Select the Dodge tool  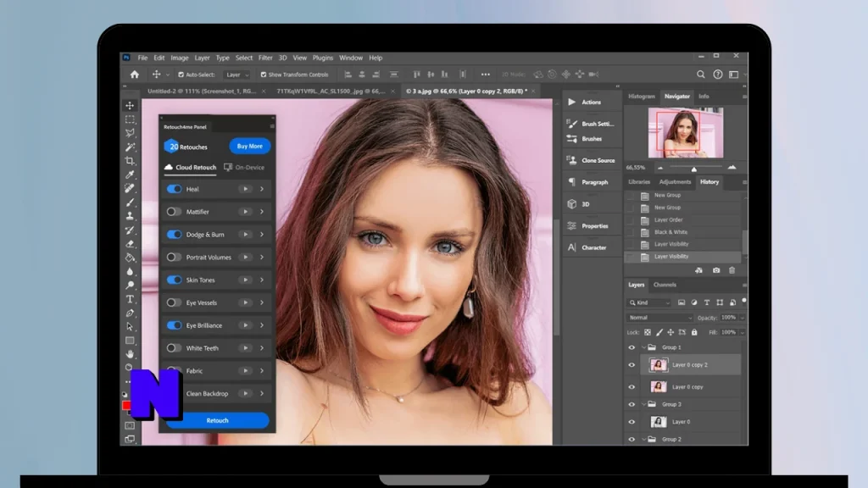click(130, 285)
